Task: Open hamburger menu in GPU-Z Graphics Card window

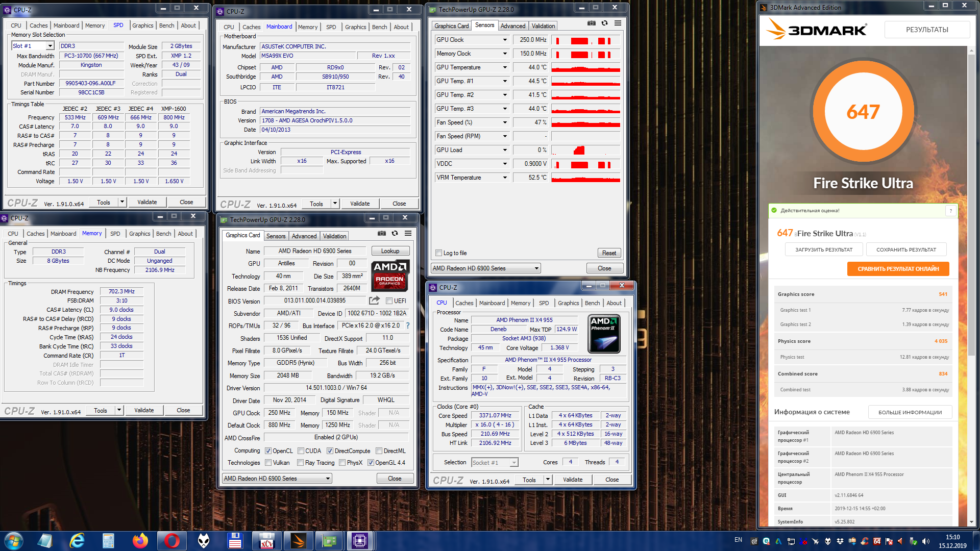Action: tap(408, 233)
